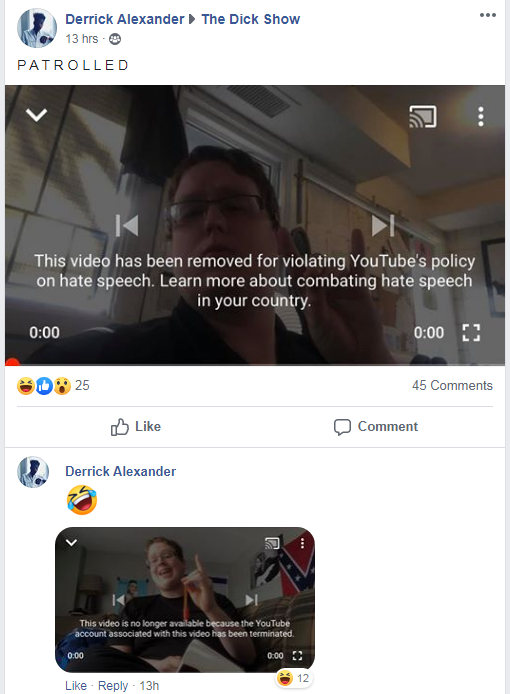The width and height of the screenshot is (510, 694).
Task: Click the group privacy icon beside 13 hrs
Action: 115,39
